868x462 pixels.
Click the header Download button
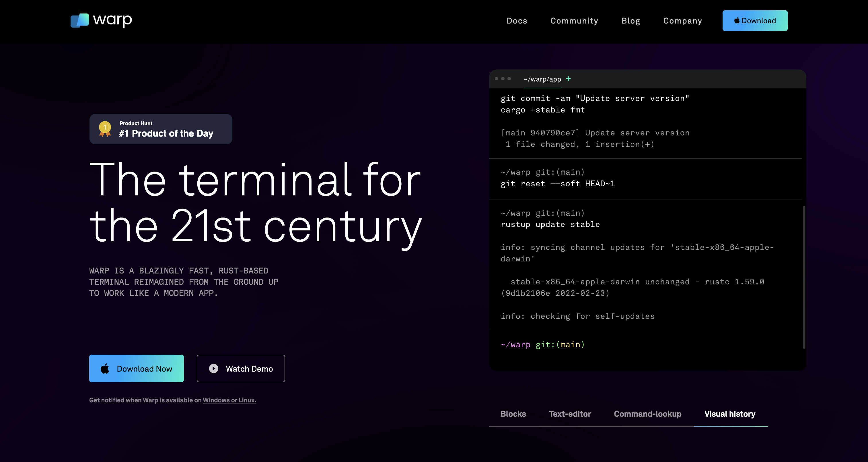[755, 21]
